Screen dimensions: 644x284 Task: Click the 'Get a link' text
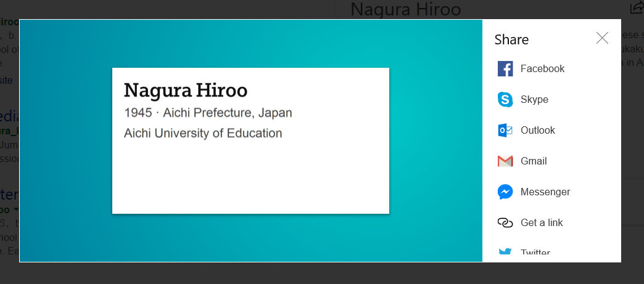click(x=542, y=223)
